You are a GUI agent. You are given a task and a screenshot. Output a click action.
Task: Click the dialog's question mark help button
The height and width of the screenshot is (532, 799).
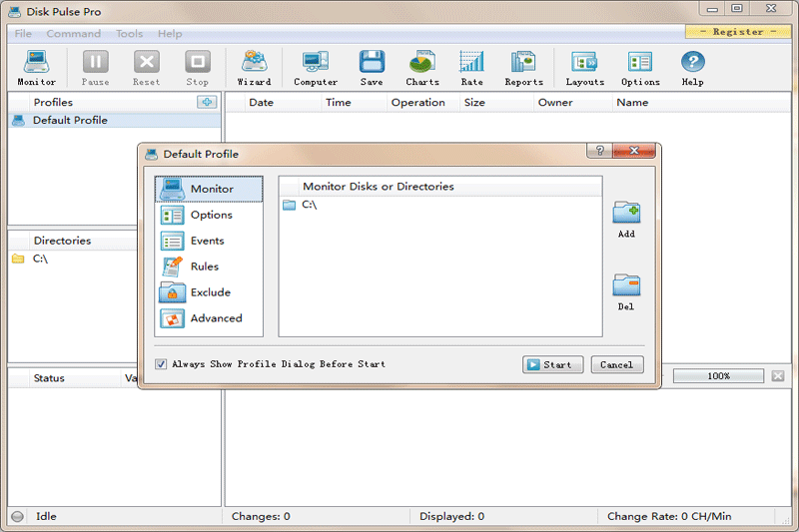tap(600, 150)
